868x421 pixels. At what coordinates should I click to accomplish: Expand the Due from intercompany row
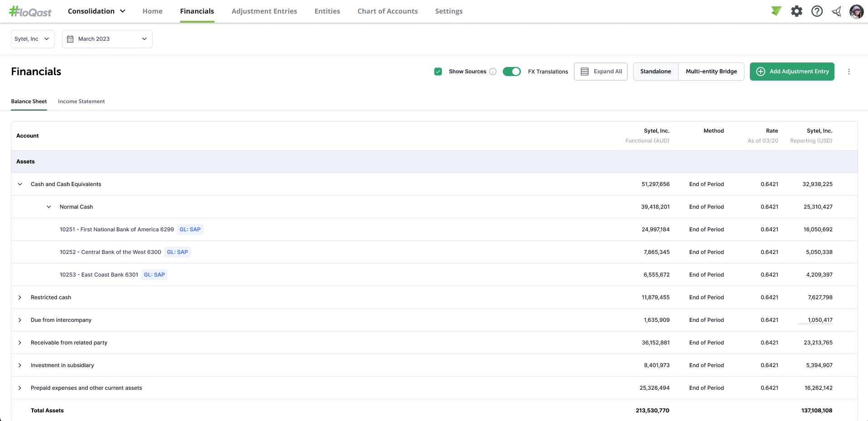[20, 320]
